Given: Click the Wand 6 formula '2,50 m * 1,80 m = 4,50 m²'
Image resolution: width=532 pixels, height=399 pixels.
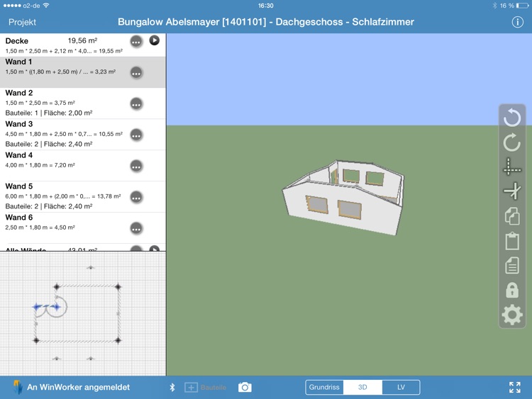Looking at the screenshot, I should pos(40,227).
